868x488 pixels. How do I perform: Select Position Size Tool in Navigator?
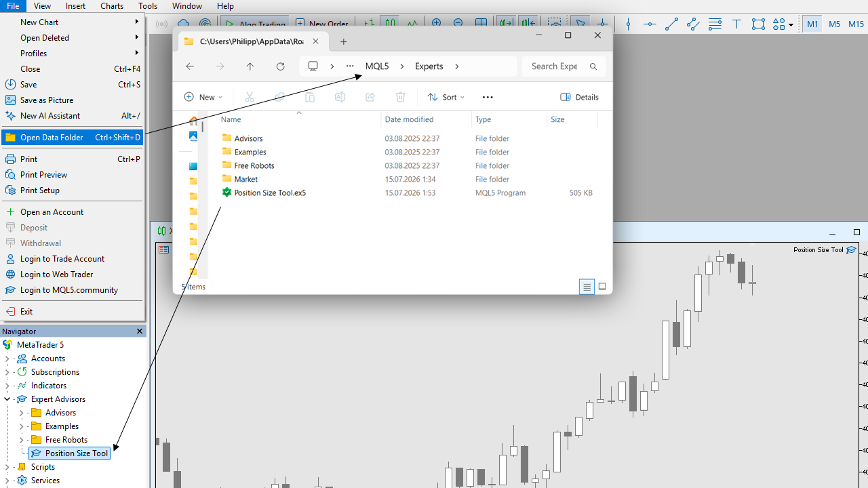[69, 453]
